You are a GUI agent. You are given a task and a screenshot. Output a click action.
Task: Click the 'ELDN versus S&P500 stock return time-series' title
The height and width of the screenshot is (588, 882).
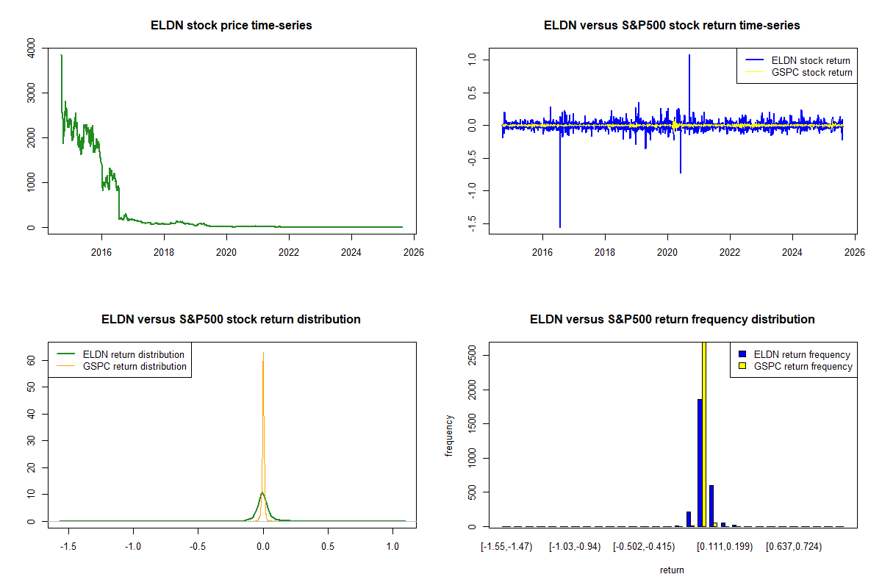[x=672, y=26]
